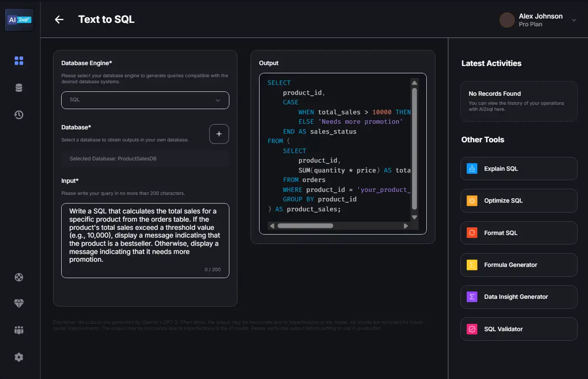
Task: Click the query Input text area
Action: [145, 240]
